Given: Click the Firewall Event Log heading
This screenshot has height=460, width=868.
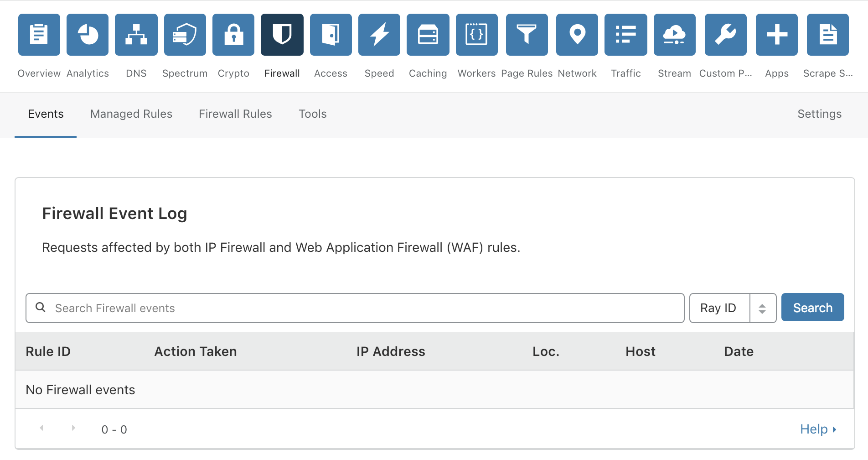Looking at the screenshot, I should [x=114, y=214].
